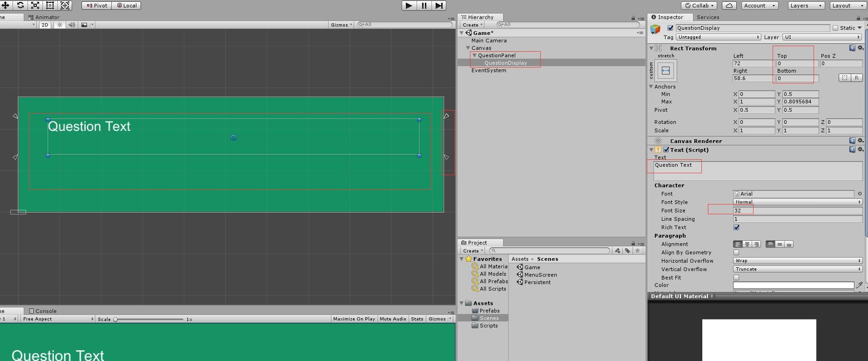Select the Move tool in the toolbar
The image size is (868, 361).
coord(6,6)
